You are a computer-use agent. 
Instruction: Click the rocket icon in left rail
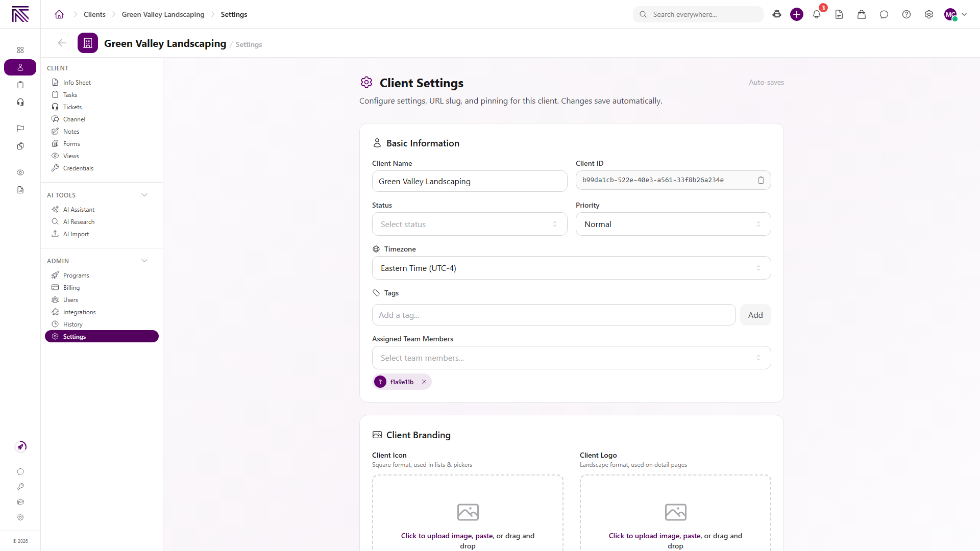[x=20, y=446]
